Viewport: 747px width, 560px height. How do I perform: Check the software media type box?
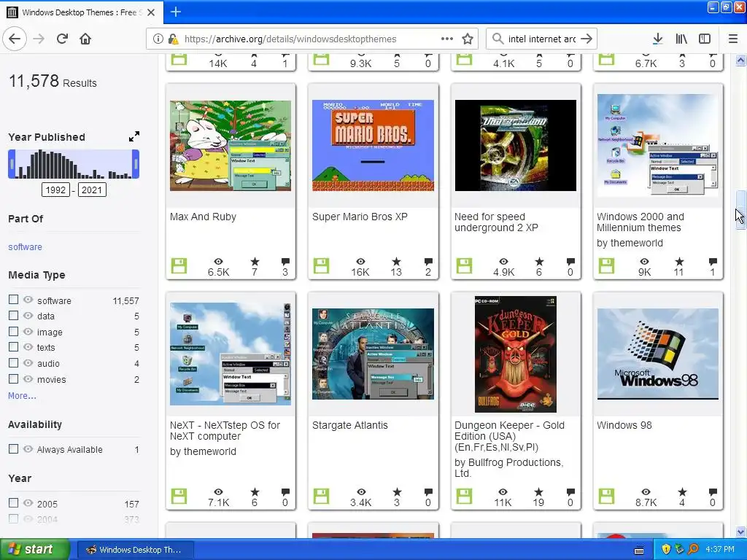[x=13, y=300]
